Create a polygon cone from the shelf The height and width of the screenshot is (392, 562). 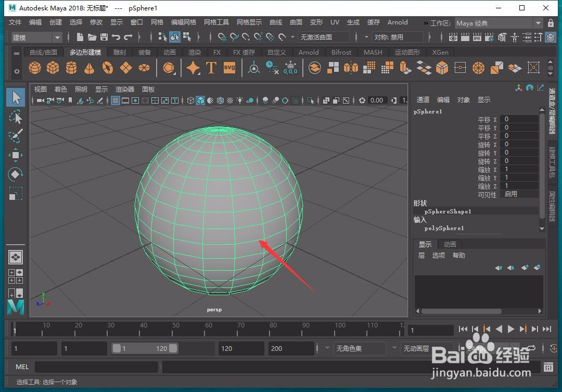90,68
